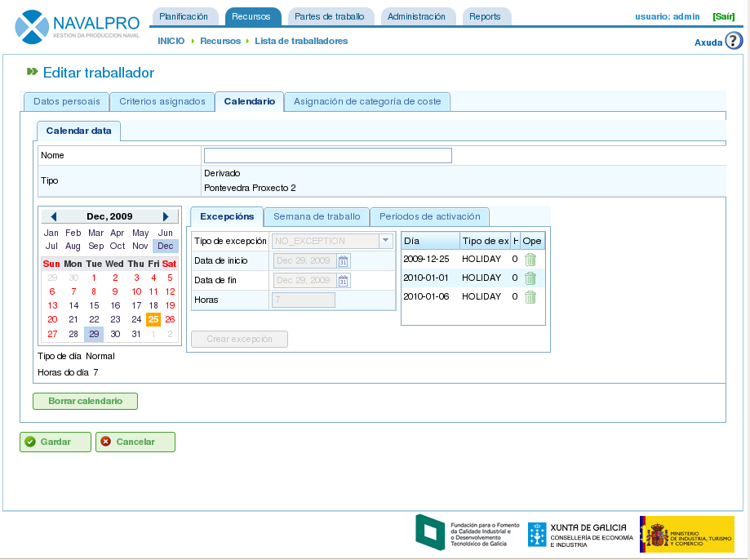The height and width of the screenshot is (560, 750).
Task: Click the Sair logout link
Action: 723,16
